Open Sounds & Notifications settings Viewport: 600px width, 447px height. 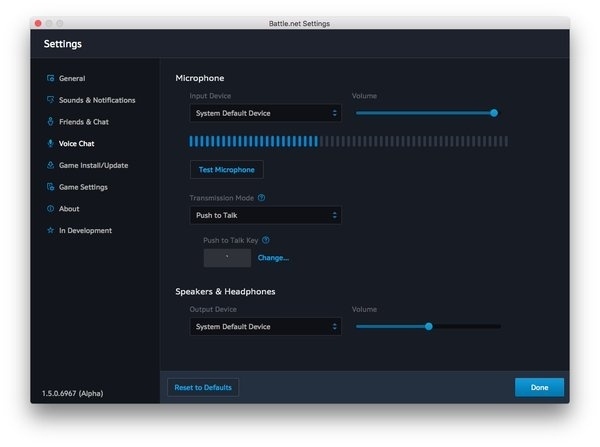click(x=97, y=100)
